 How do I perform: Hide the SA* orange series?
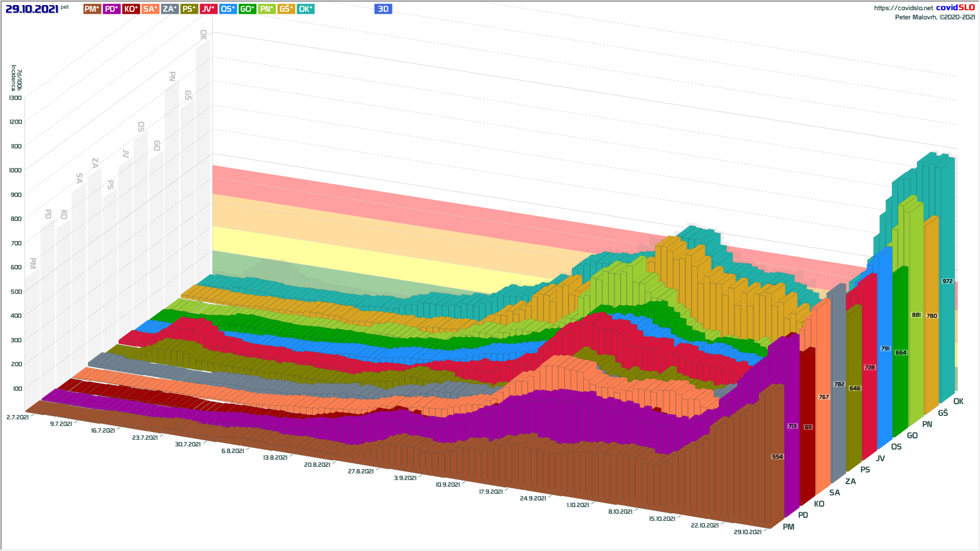tap(150, 9)
